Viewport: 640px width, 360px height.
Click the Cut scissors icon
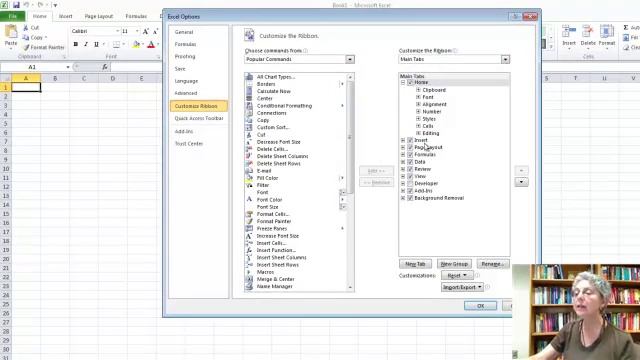click(26, 28)
